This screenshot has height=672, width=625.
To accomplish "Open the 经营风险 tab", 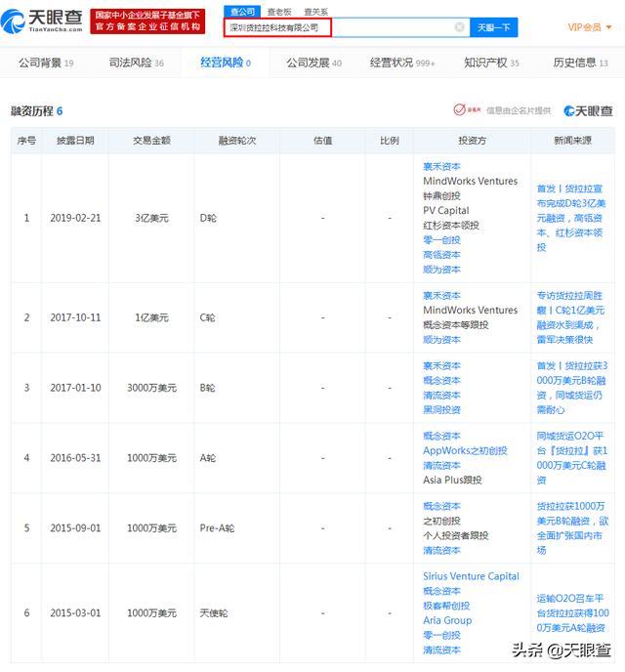I will 226,63.
